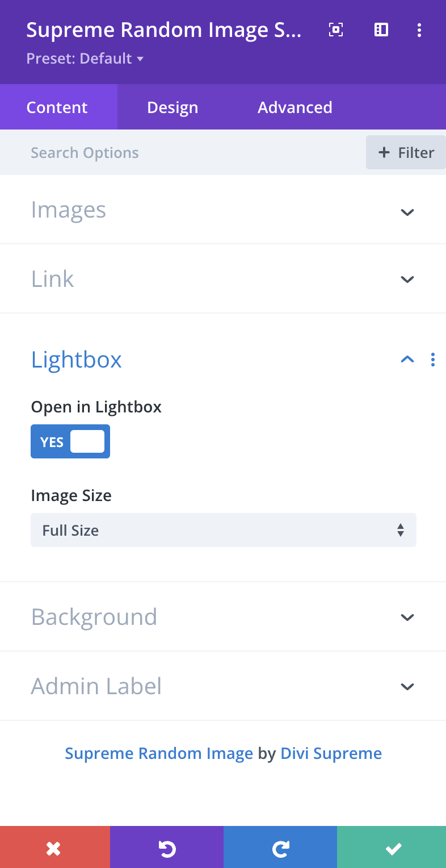Collapse the Lightbox section
Screen dimensions: 446x868
407,360
